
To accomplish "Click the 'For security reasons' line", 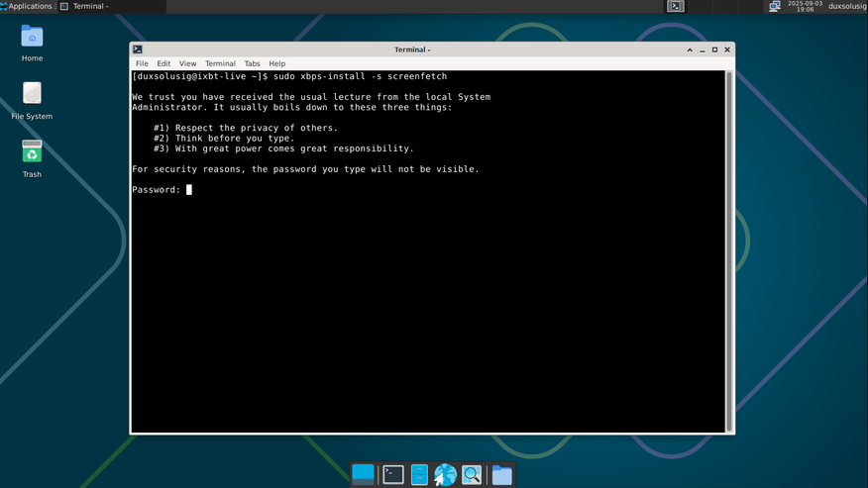I will 305,169.
